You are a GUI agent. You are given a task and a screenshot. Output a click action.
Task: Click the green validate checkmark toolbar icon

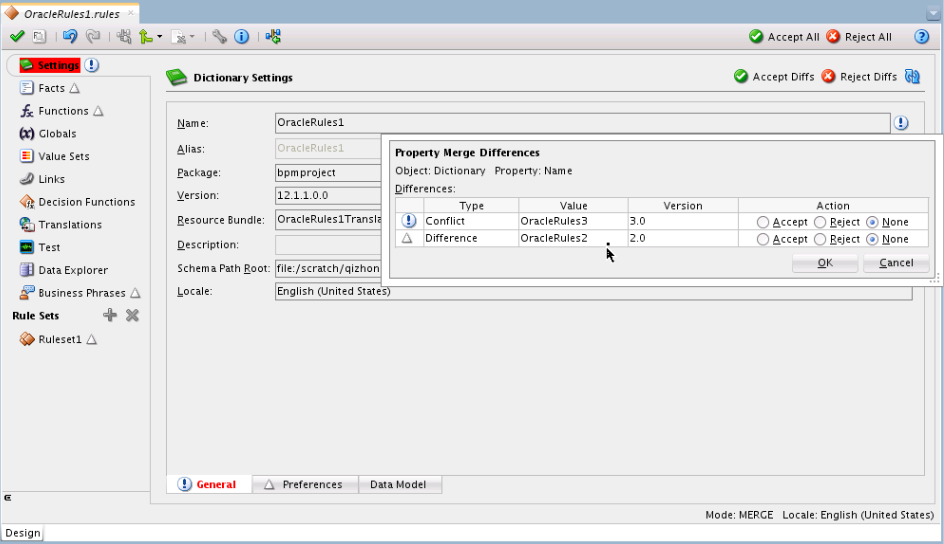[17, 37]
